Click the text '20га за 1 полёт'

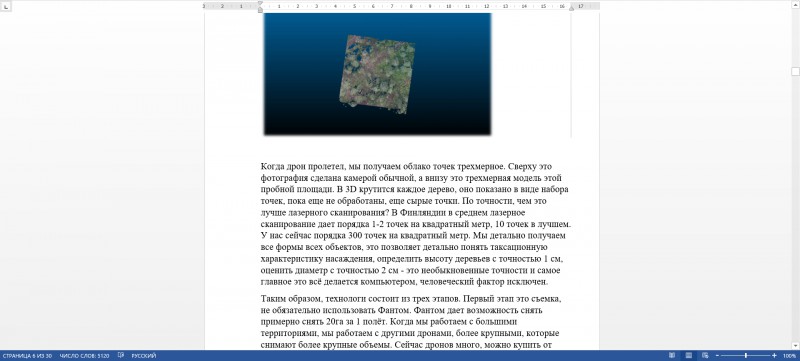coord(357,322)
